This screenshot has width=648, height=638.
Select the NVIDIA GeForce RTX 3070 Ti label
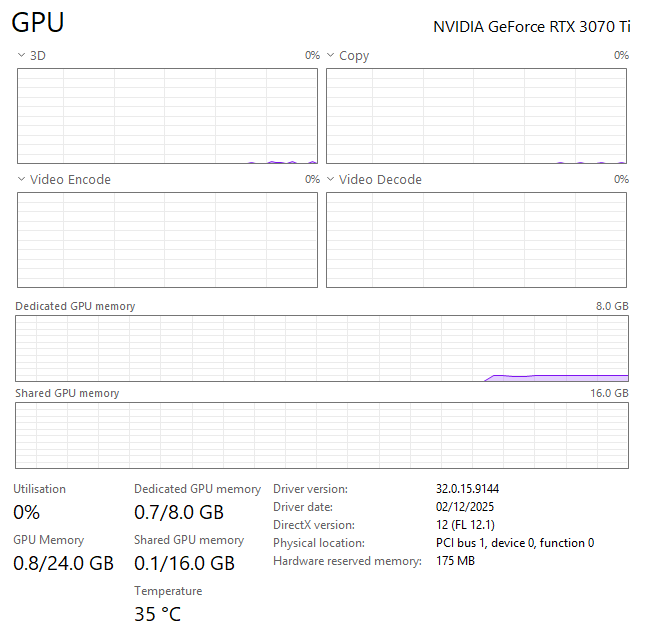[531, 27]
